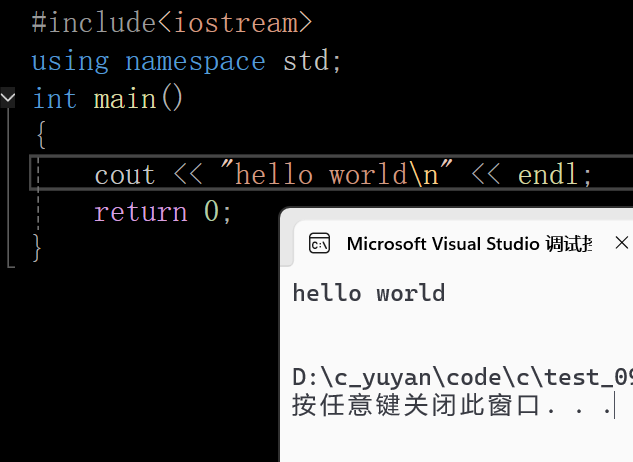
Task: Place cursor on 'using' keyword
Action: [71, 62]
